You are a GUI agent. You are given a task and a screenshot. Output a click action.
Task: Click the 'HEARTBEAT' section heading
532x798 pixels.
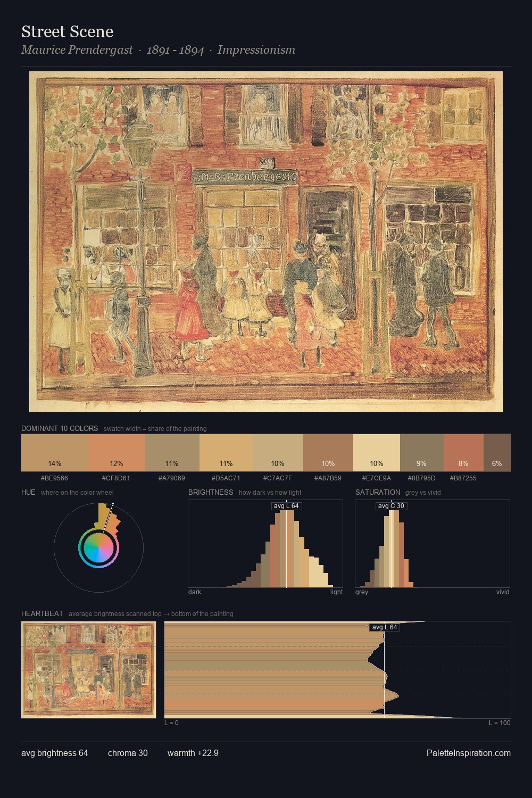coord(42,613)
